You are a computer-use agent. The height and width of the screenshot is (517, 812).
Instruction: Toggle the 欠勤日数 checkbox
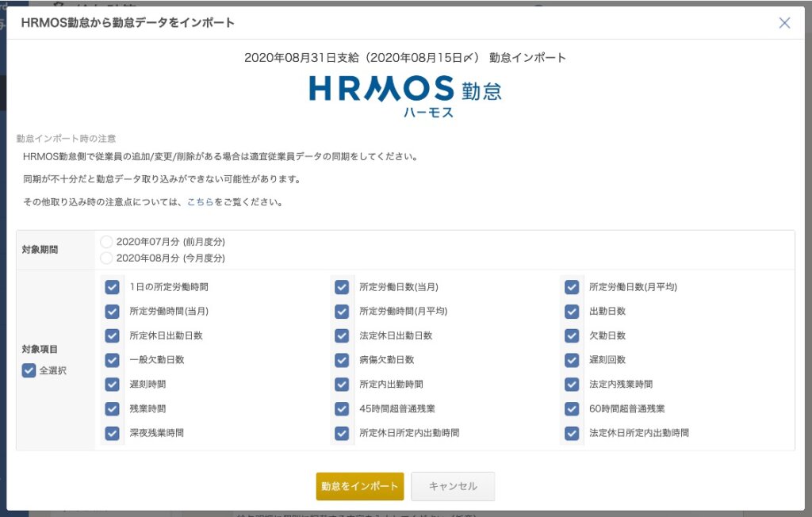pos(572,335)
